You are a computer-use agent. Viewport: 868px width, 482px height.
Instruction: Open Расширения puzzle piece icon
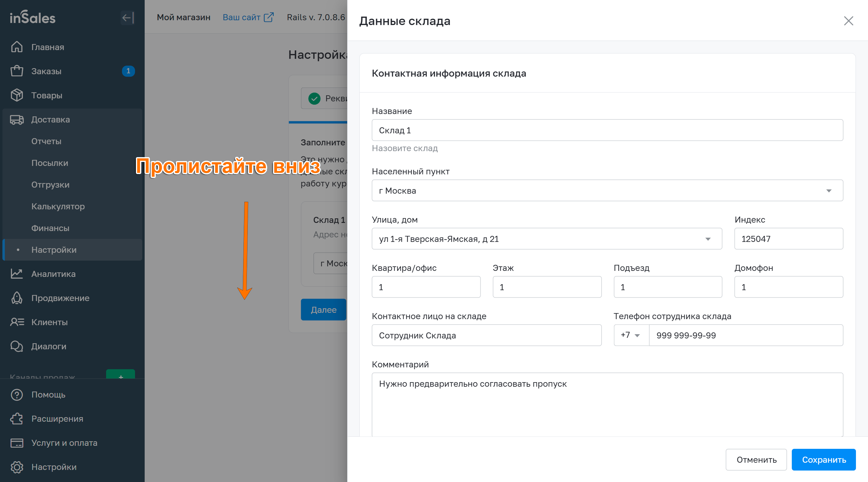coord(17,419)
